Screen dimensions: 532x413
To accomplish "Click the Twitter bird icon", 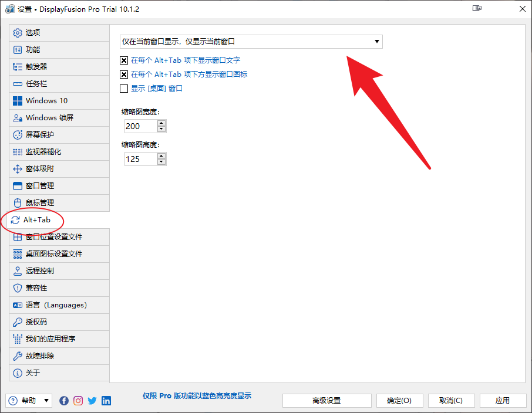I will click(92, 401).
